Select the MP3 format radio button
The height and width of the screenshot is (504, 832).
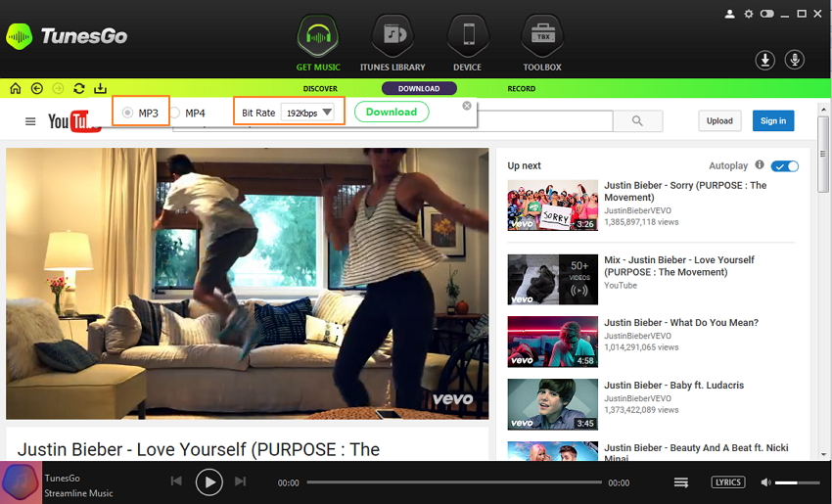click(x=127, y=113)
